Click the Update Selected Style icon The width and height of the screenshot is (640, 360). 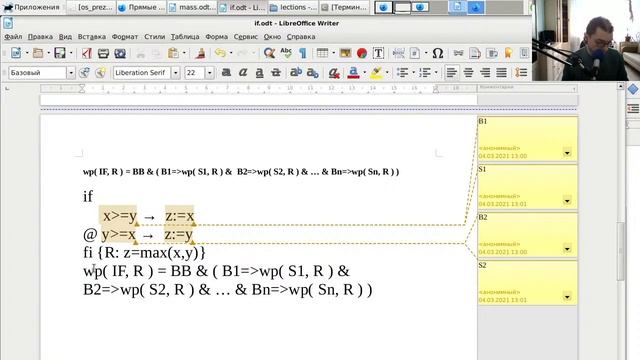tap(84, 73)
